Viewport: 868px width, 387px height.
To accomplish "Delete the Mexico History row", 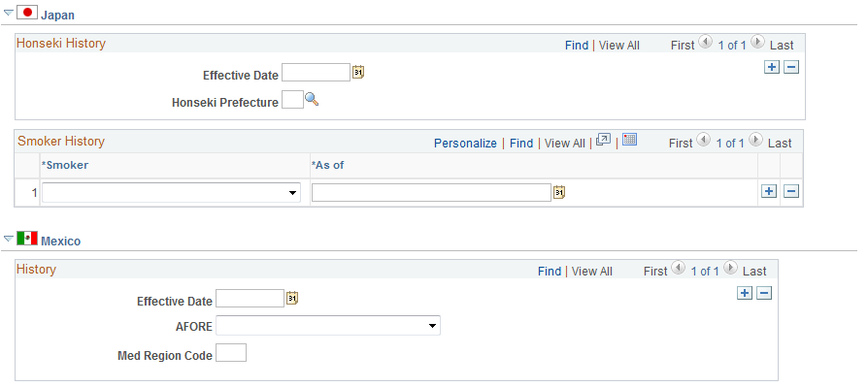I will tap(764, 294).
